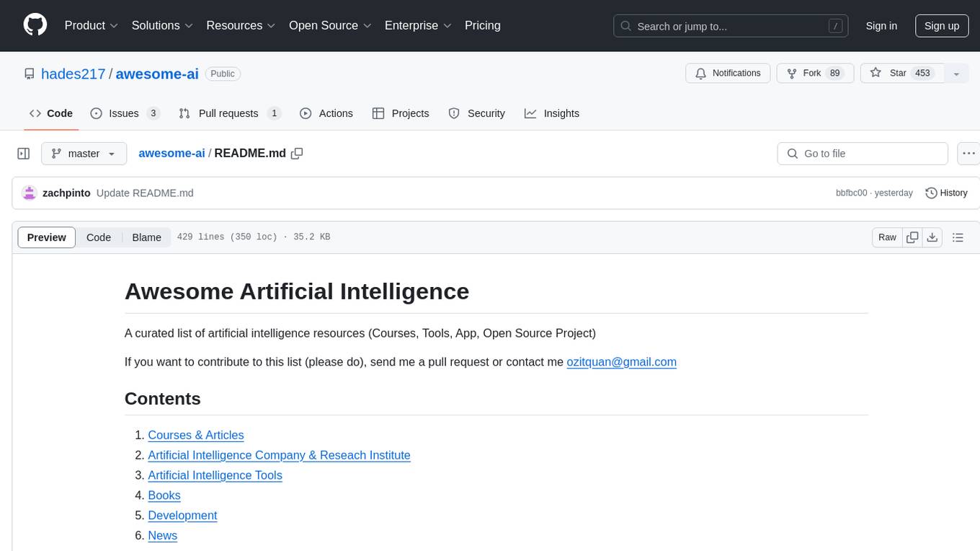980x551 pixels.
Task: Switch to the Issues tab
Action: point(125,113)
